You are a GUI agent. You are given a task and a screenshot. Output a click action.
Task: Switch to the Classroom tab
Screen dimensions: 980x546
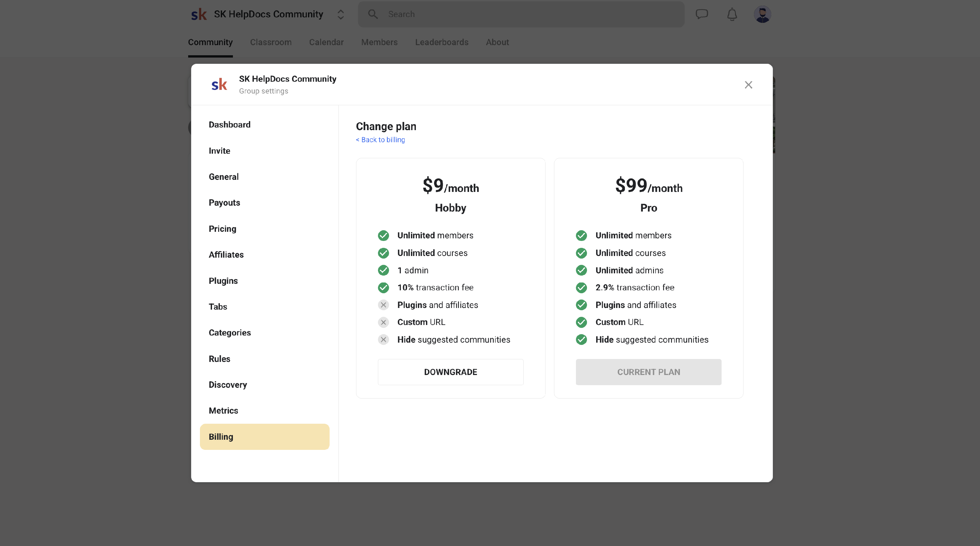[x=270, y=42]
